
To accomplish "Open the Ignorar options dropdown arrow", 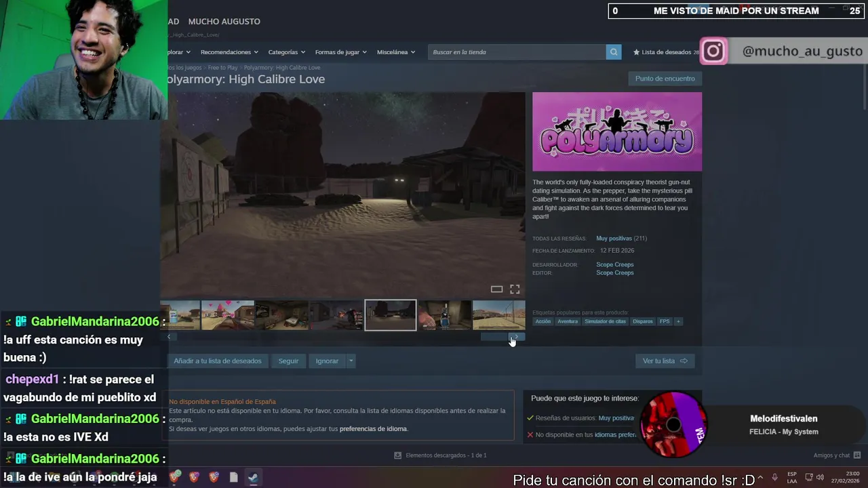I will pyautogui.click(x=351, y=361).
